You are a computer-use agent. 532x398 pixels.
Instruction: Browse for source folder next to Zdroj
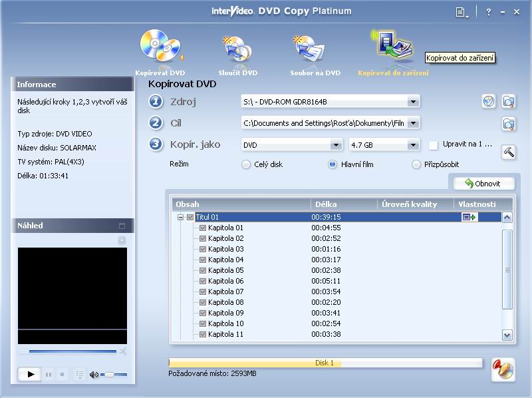508,101
